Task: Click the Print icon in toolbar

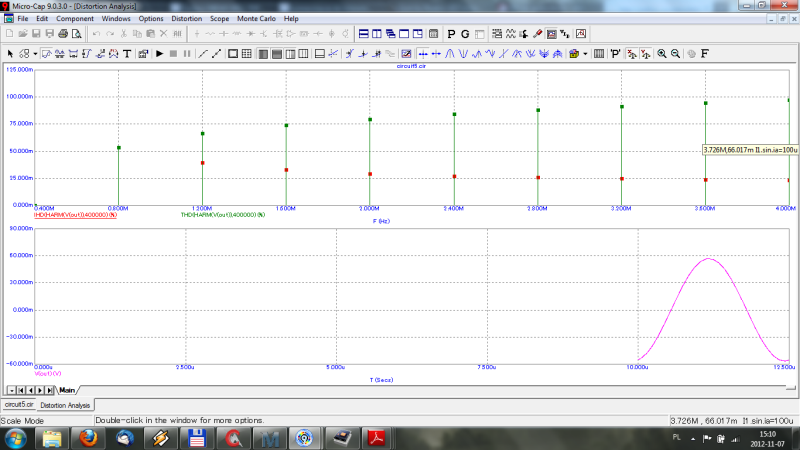Action: [x=63, y=34]
